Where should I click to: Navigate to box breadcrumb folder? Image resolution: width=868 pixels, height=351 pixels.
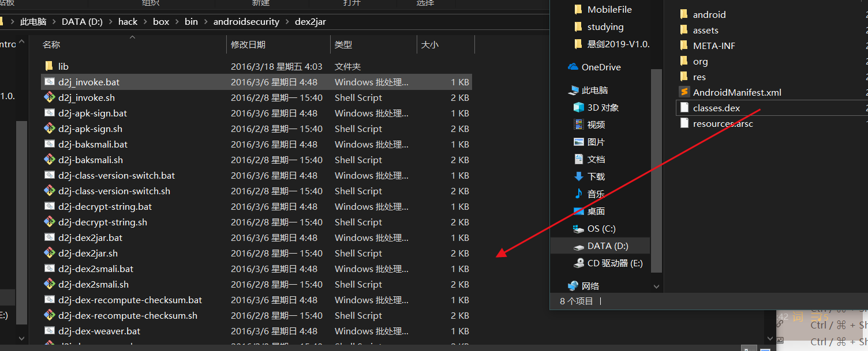(161, 21)
